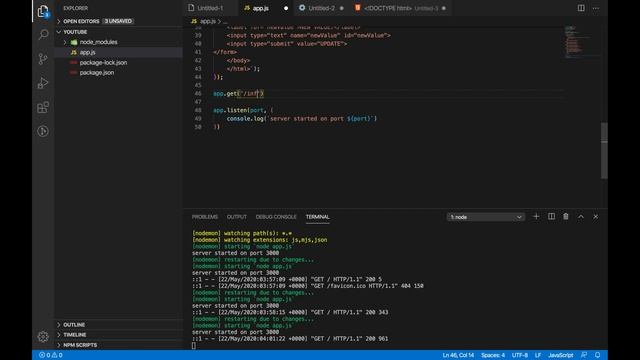Kill the terminal with trash icon
This screenshot has width=640, height=360.
tap(566, 217)
